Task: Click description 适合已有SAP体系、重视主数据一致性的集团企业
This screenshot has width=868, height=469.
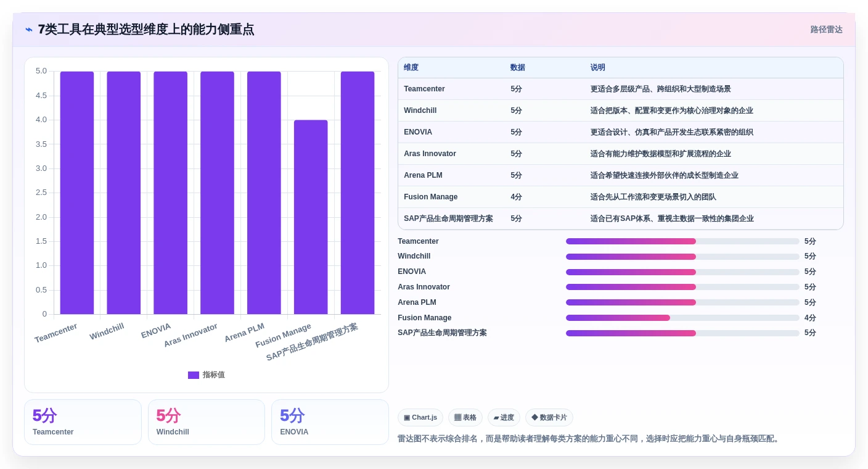Action: 672,218
